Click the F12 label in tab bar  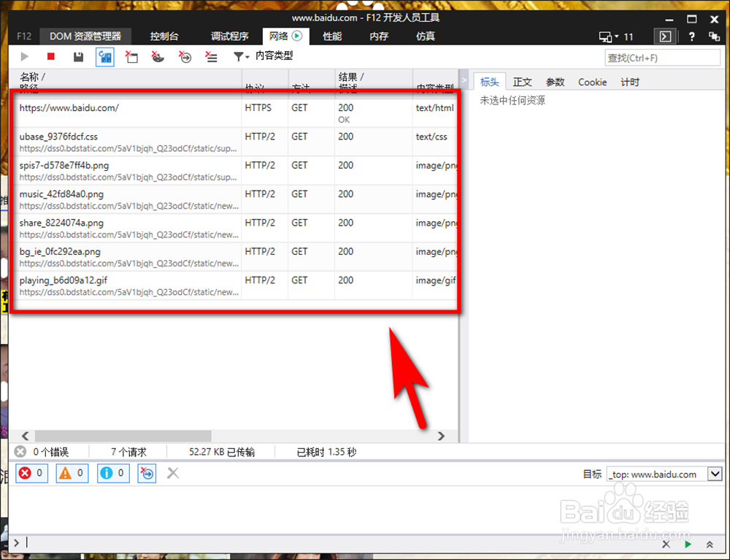click(x=24, y=37)
